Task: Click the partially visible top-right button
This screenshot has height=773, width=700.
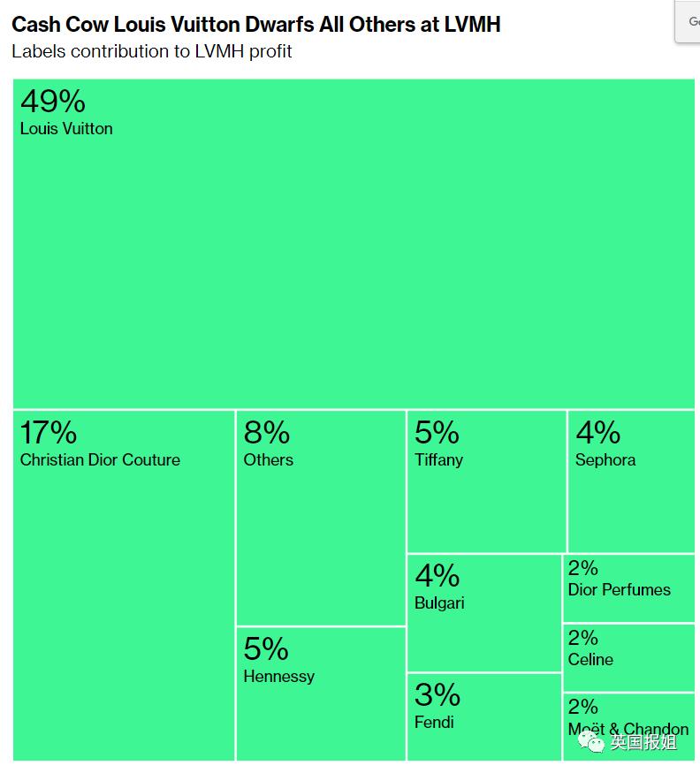Action: tap(689, 21)
